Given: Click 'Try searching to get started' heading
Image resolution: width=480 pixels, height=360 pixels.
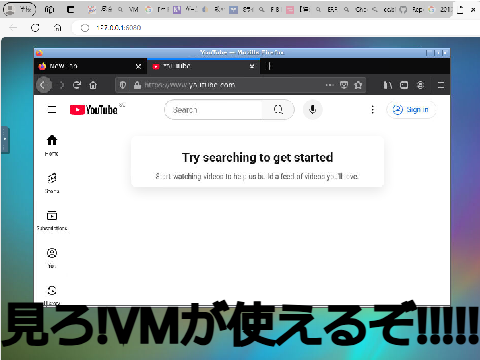Looking at the screenshot, I should (257, 157).
